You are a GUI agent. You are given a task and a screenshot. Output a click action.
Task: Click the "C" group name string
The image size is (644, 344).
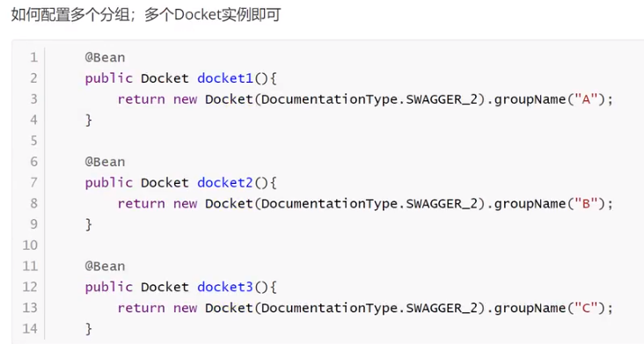click(585, 307)
